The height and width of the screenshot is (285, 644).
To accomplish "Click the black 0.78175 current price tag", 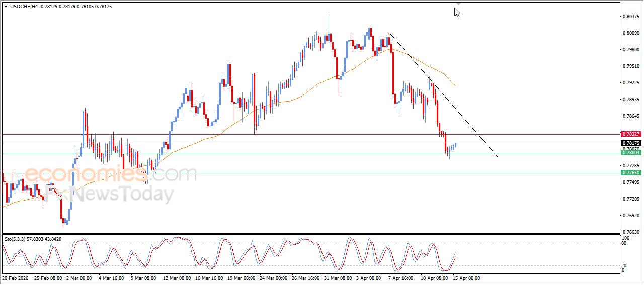I will tap(631, 143).
